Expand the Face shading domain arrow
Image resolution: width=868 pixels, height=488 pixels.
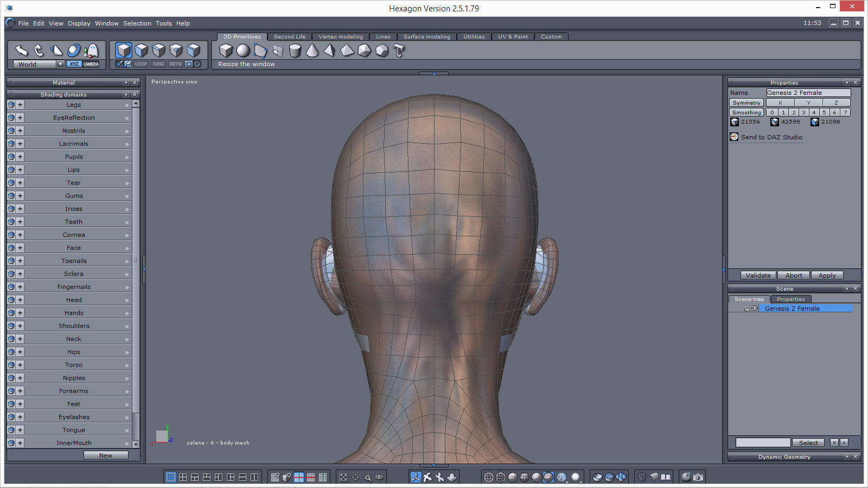point(127,248)
